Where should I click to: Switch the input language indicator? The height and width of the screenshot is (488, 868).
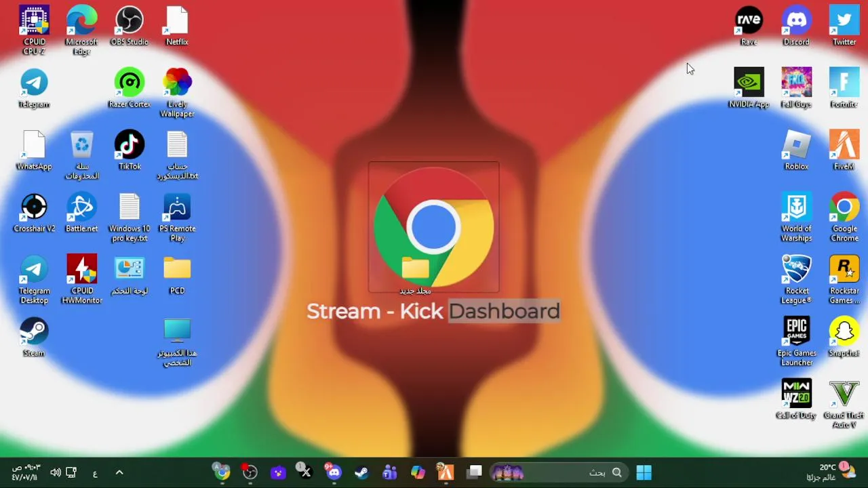click(95, 473)
